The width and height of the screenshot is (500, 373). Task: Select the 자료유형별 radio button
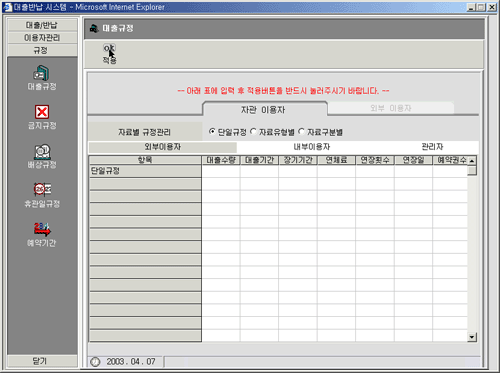click(x=253, y=132)
